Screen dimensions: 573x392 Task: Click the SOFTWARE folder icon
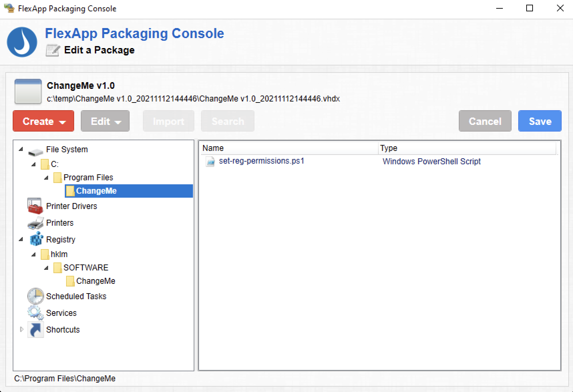tap(57, 268)
